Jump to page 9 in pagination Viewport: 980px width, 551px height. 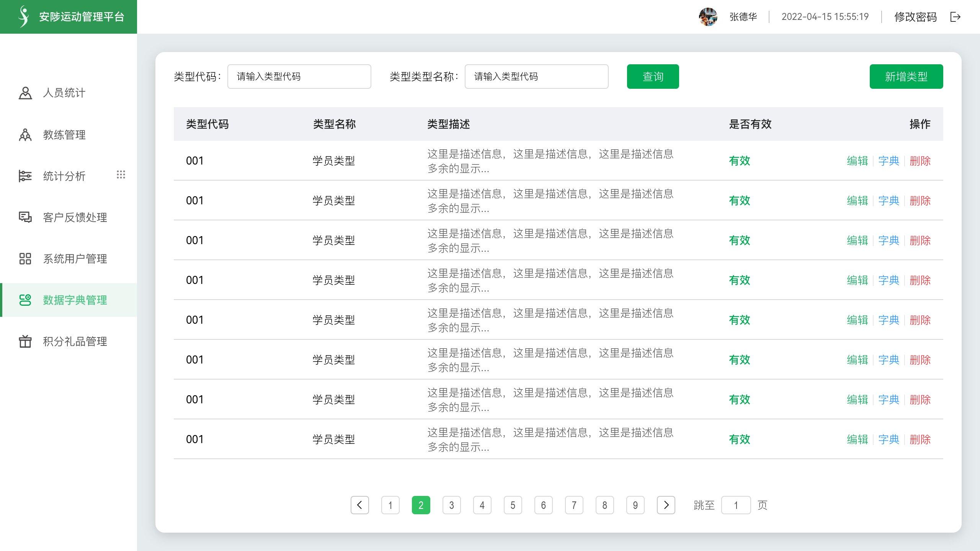click(635, 505)
